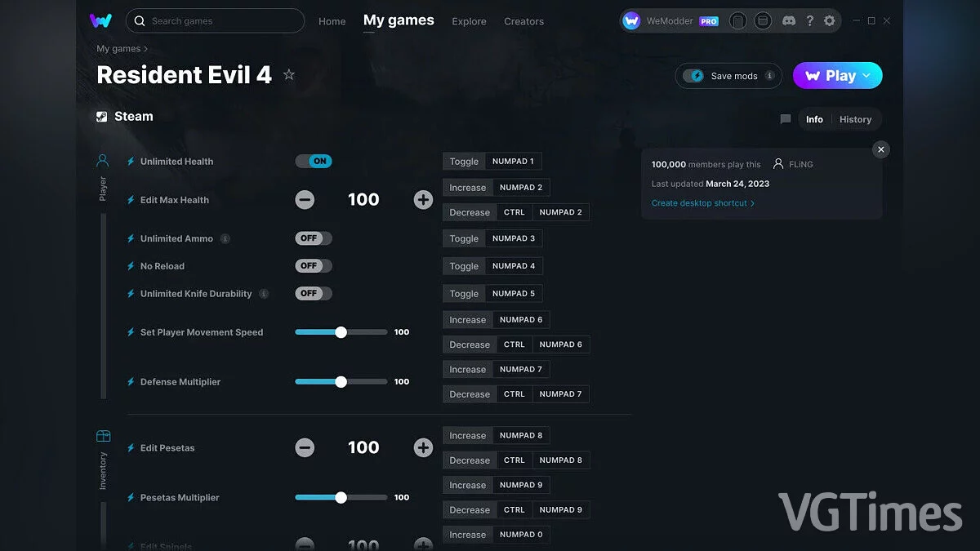Click the Search games input field
Screen dimensions: 980x551
(216, 20)
